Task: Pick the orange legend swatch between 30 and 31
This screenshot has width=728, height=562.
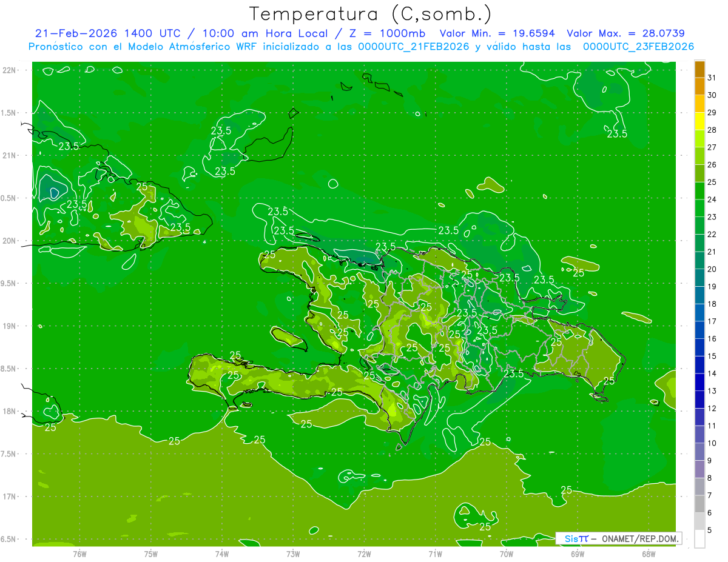Action: (x=699, y=86)
